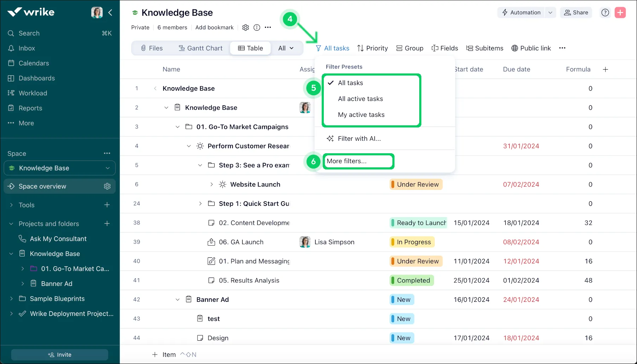This screenshot has width=637, height=364.
Task: Click the Item field to add a task
Action: point(169,354)
